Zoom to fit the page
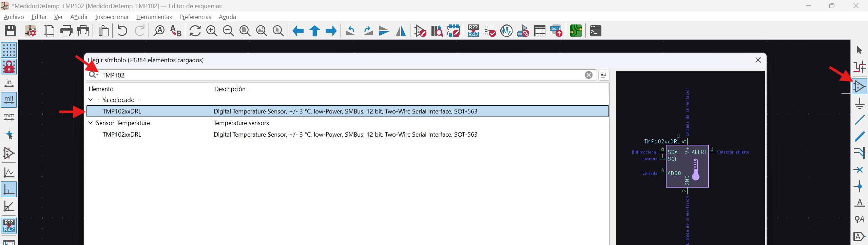Image resolution: width=868 pixels, height=245 pixels. [245, 31]
